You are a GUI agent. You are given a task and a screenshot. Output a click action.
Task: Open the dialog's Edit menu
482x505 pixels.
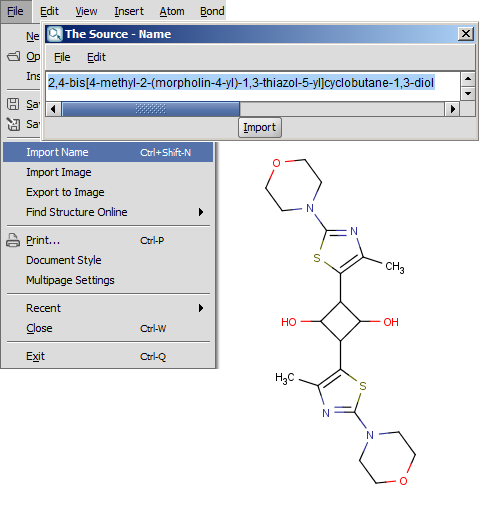point(96,57)
